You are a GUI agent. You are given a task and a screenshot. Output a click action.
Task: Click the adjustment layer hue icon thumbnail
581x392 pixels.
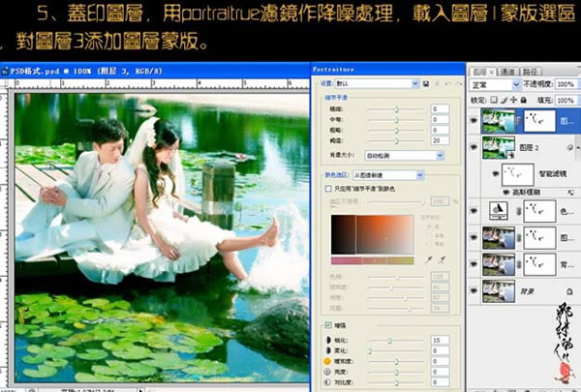pyautogui.click(x=499, y=210)
